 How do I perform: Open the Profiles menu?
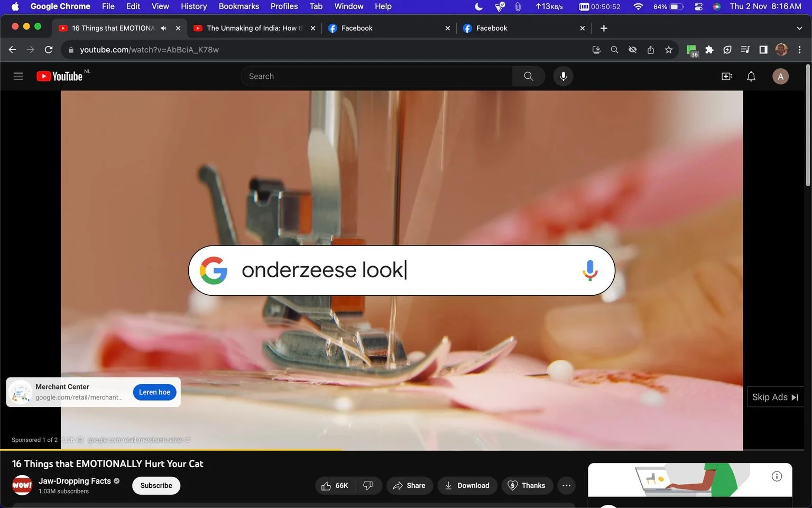[284, 6]
